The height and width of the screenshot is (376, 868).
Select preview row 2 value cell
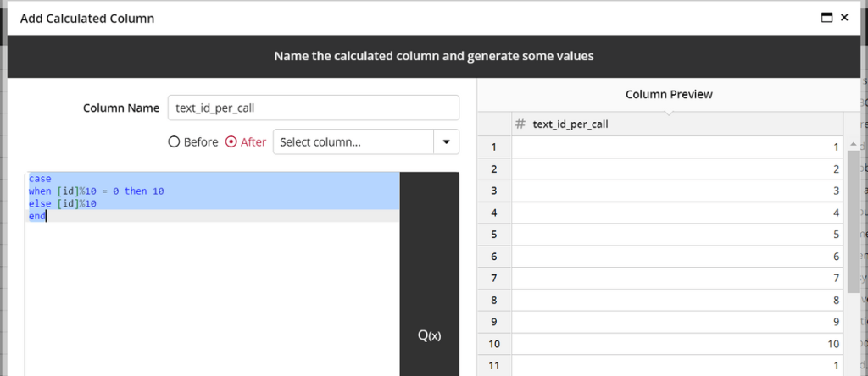677,169
